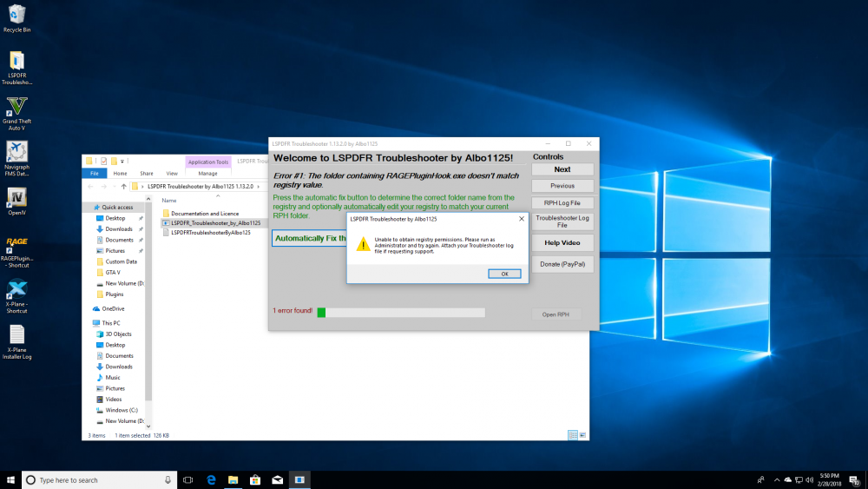This screenshot has height=489, width=868.
Task: Open GTA V folder in sidebar
Action: pyautogui.click(x=112, y=273)
